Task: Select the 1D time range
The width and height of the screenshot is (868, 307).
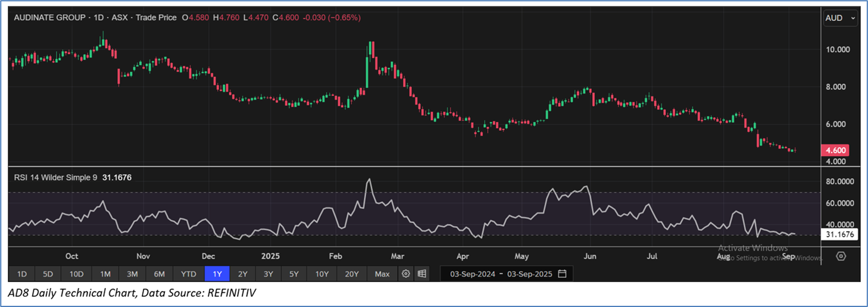Action: pyautogui.click(x=21, y=274)
